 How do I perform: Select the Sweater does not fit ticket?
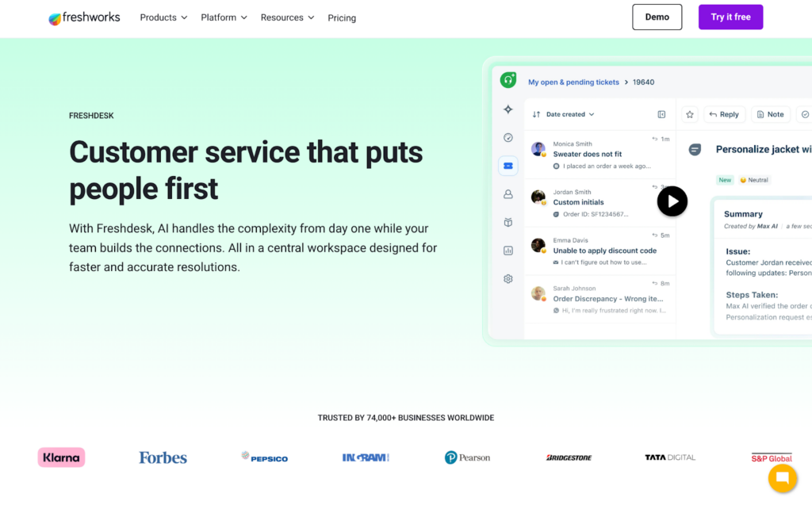[x=588, y=155]
